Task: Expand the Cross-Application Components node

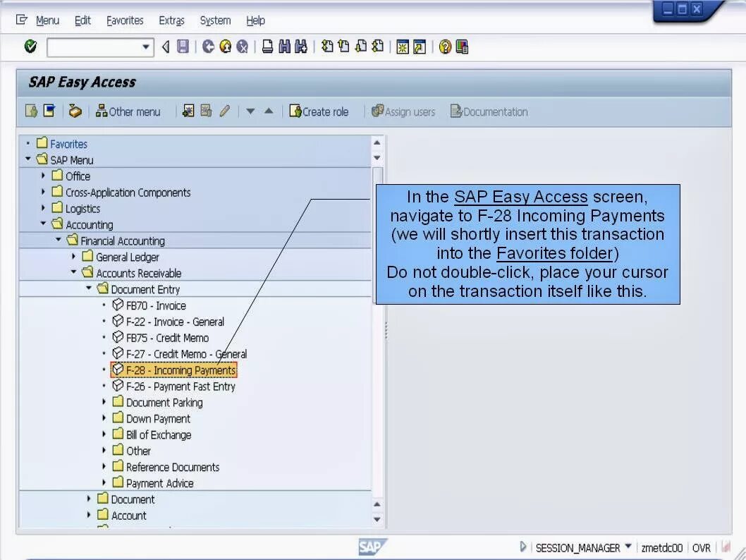Action: point(43,192)
